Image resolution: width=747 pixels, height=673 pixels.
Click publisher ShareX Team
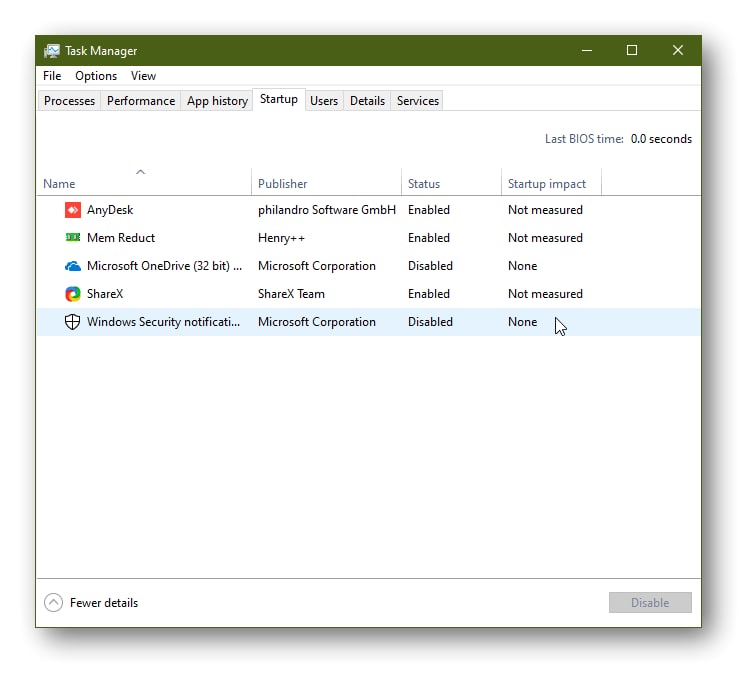pos(291,294)
